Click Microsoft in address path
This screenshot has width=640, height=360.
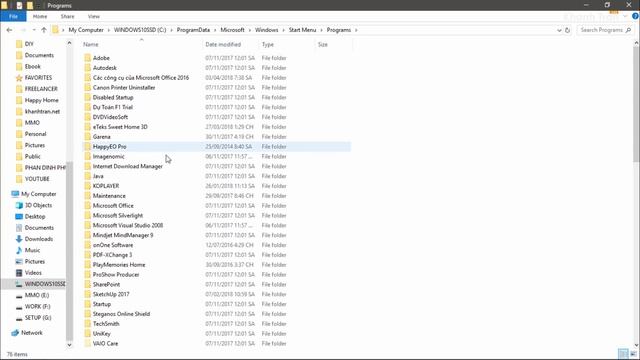point(232,30)
